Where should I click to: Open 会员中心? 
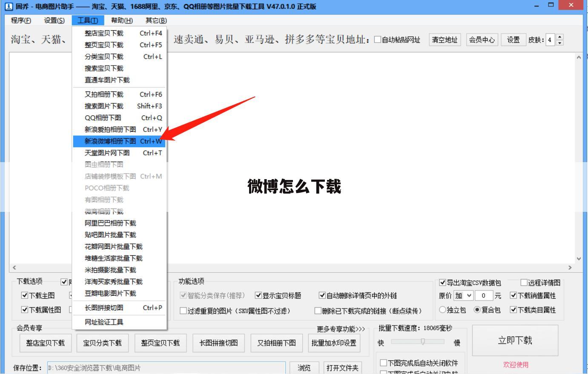482,40
